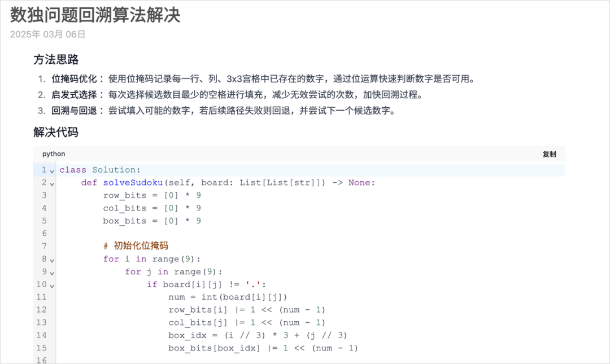
Task: Click the bold text 回溯与回退
Action: pos(74,111)
